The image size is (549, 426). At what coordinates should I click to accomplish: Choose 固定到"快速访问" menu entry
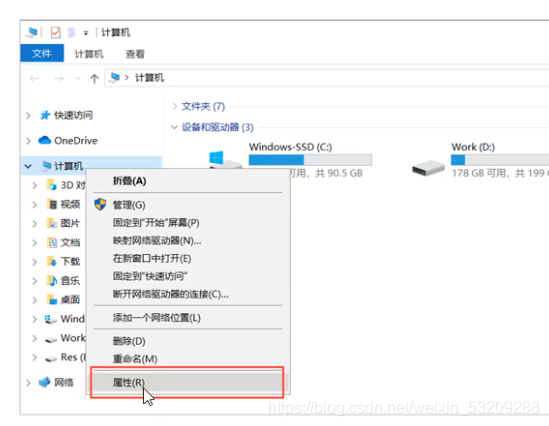188,276
